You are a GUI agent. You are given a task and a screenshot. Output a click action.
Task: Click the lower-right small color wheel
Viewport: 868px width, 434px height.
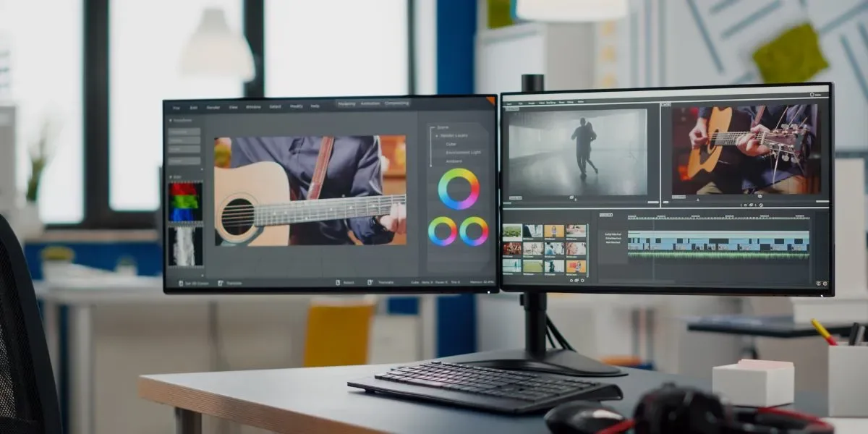click(475, 231)
